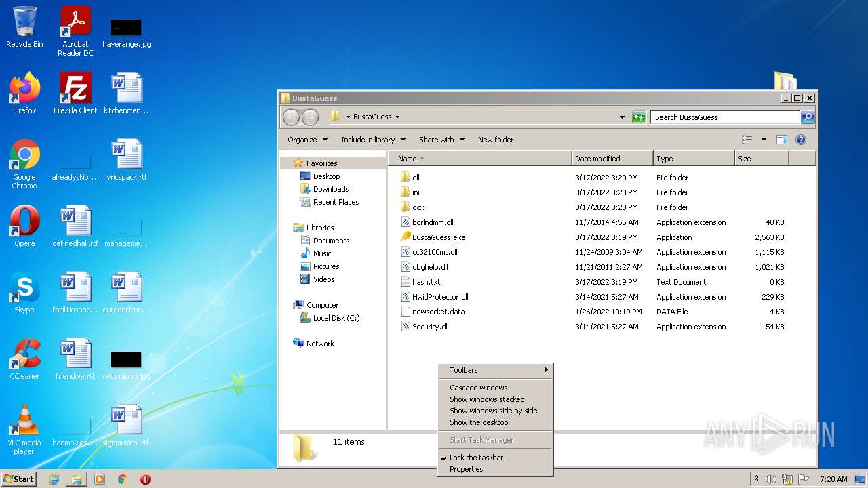Select Cascade windows from context menu
The height and width of the screenshot is (488, 868).
478,388
